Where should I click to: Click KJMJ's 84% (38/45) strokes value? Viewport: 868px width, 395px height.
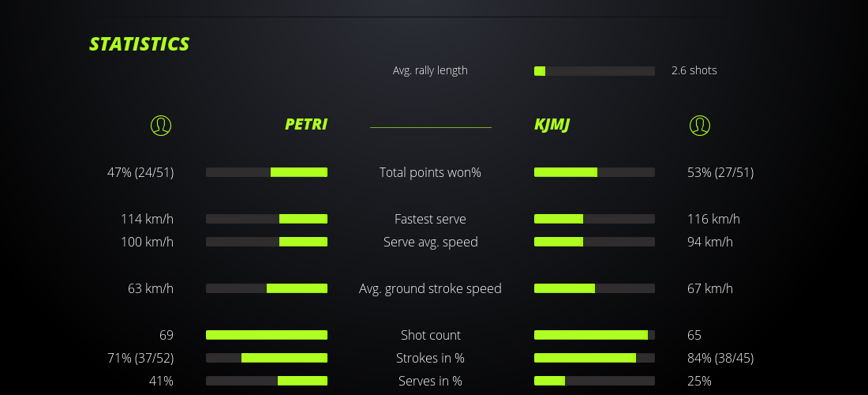[x=720, y=358]
